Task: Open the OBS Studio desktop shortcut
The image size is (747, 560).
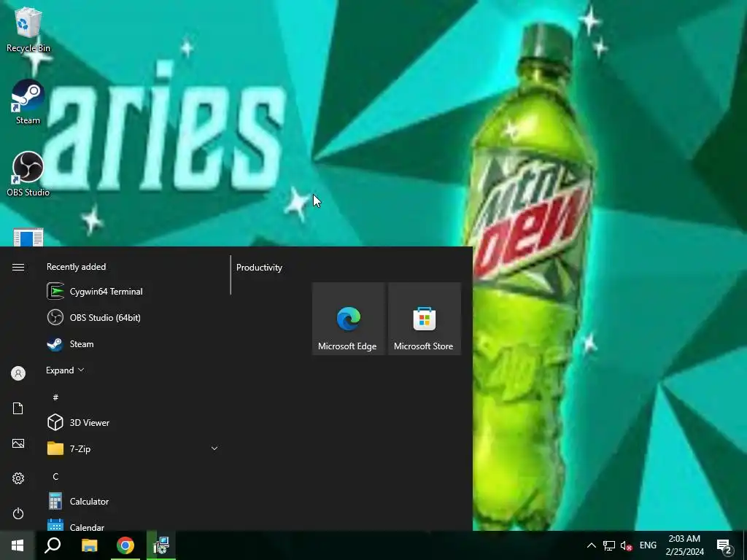Action: [x=28, y=174]
